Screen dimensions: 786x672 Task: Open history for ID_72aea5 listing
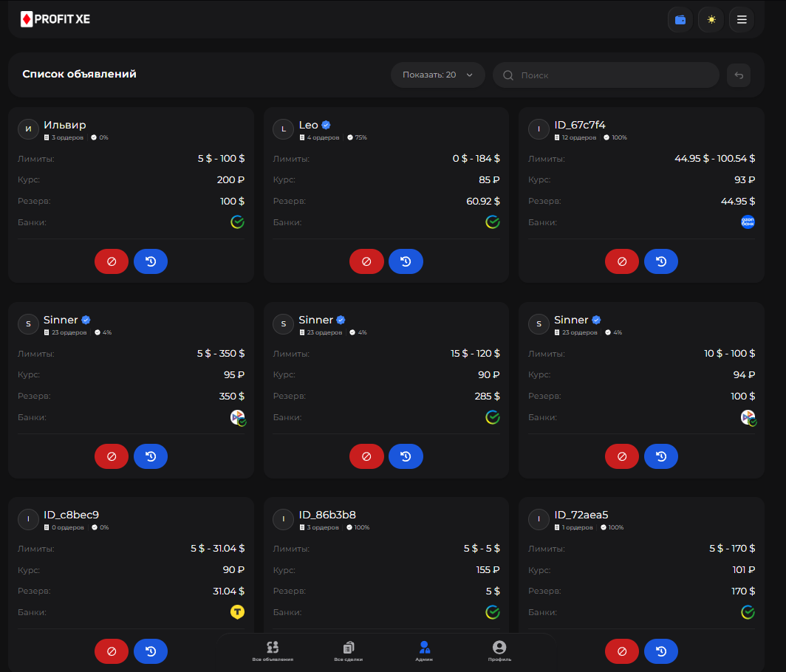(660, 651)
